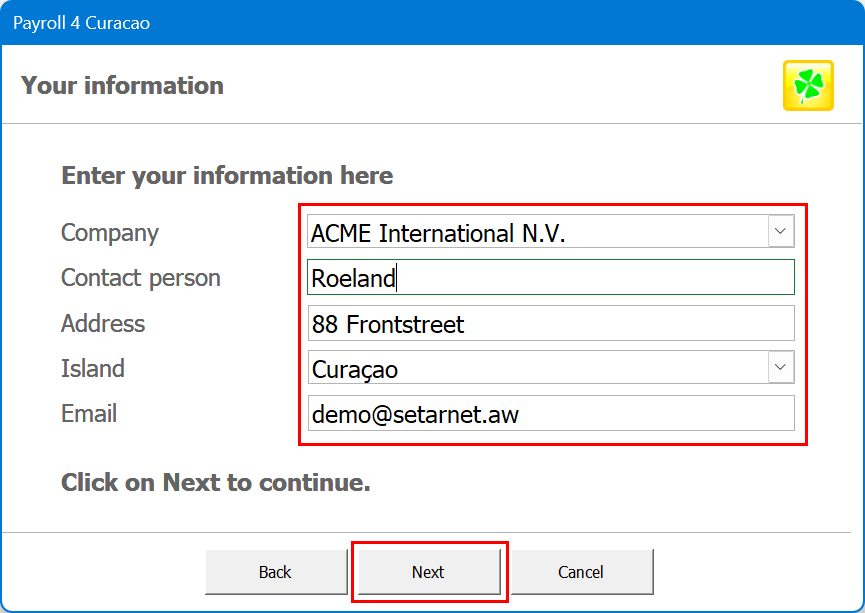The image size is (865, 613).
Task: Click the green clover logo icon
Action: point(808,85)
